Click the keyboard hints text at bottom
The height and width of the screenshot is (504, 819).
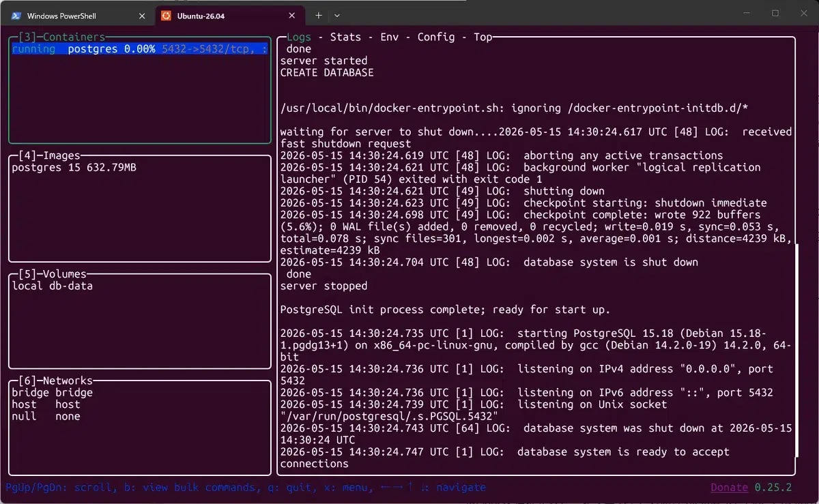pos(246,488)
